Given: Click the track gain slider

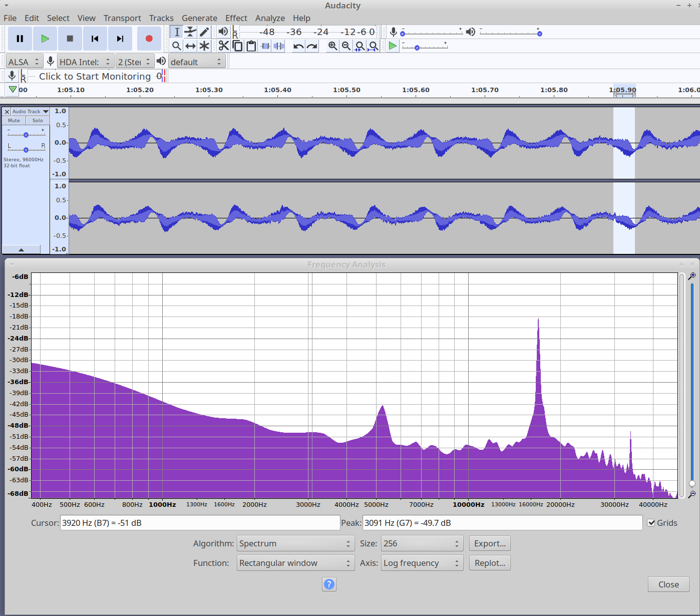Looking at the screenshot, I should [26, 135].
